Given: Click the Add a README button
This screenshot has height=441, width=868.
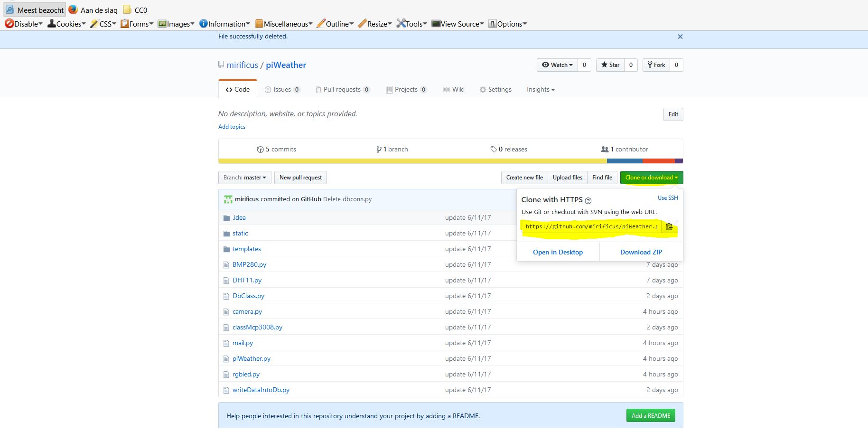Looking at the screenshot, I should pyautogui.click(x=651, y=416).
